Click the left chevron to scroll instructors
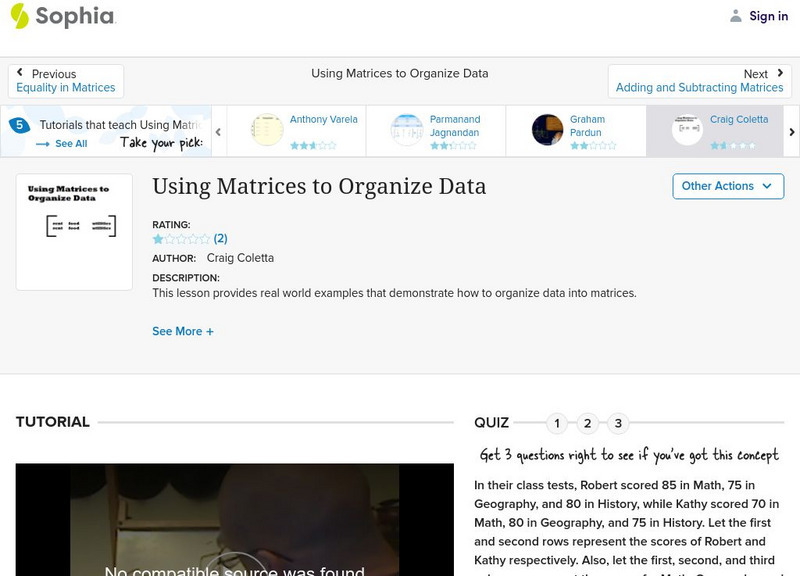The image size is (800, 576). [x=218, y=131]
